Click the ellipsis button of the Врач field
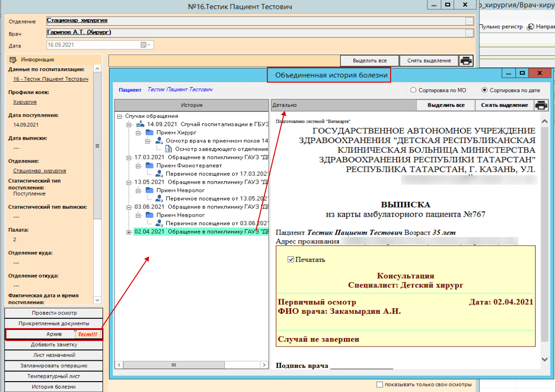Screen dimensions: 555x392 click(x=469, y=33)
